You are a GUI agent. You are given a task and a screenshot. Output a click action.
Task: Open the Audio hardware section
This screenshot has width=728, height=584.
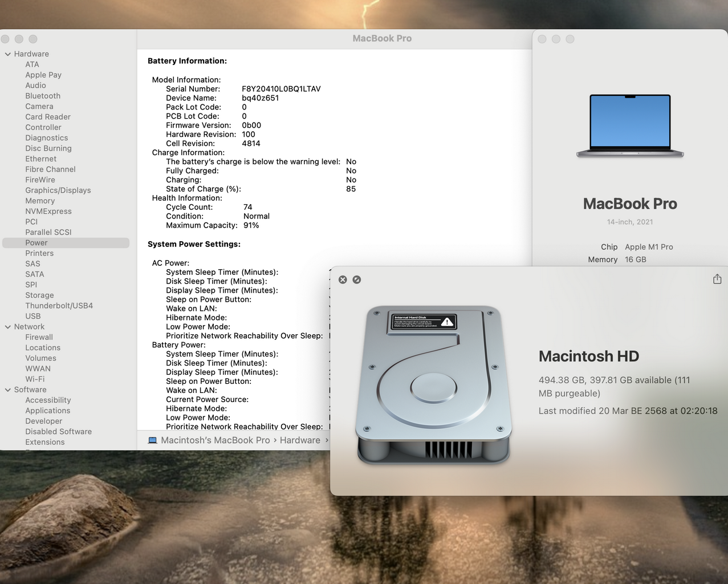[x=35, y=86]
